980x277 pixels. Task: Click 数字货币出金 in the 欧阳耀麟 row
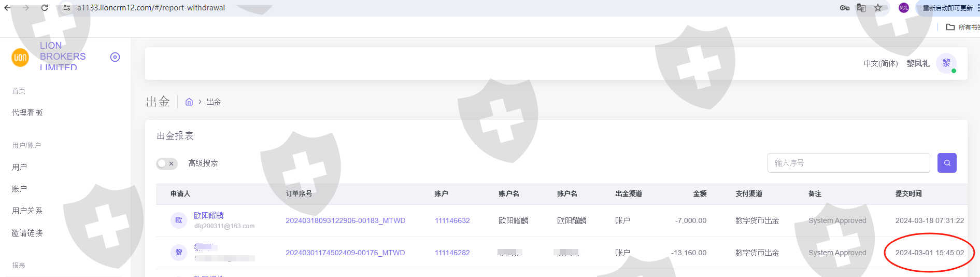tap(757, 220)
